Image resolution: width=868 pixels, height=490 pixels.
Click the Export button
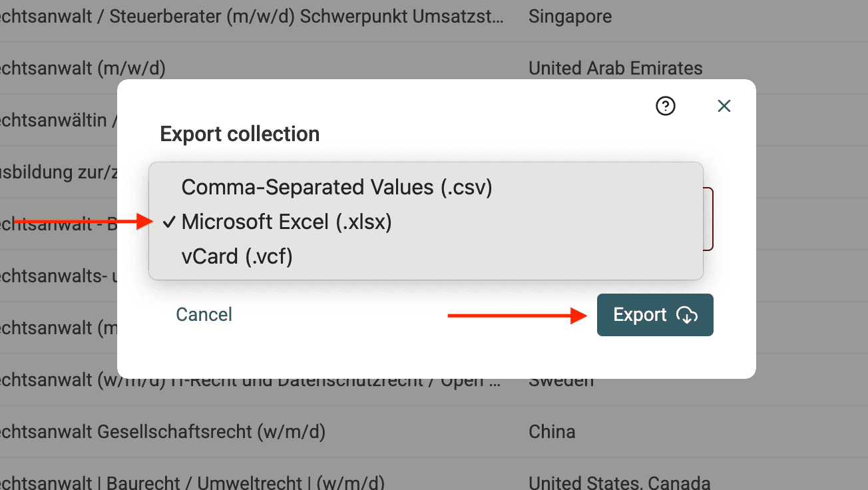tap(654, 315)
